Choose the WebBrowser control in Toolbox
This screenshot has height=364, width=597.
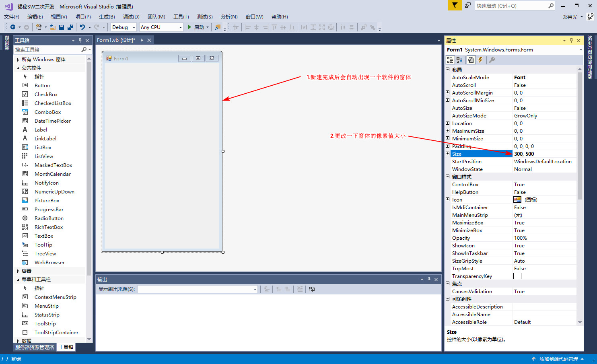[x=50, y=263]
